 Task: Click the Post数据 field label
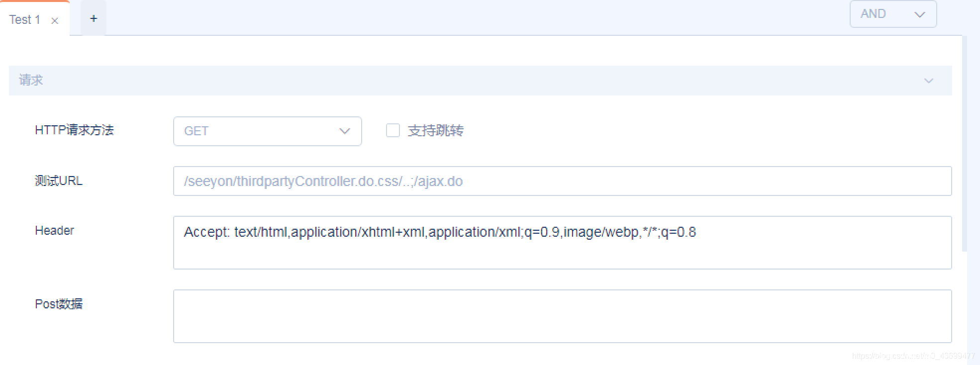point(59,304)
